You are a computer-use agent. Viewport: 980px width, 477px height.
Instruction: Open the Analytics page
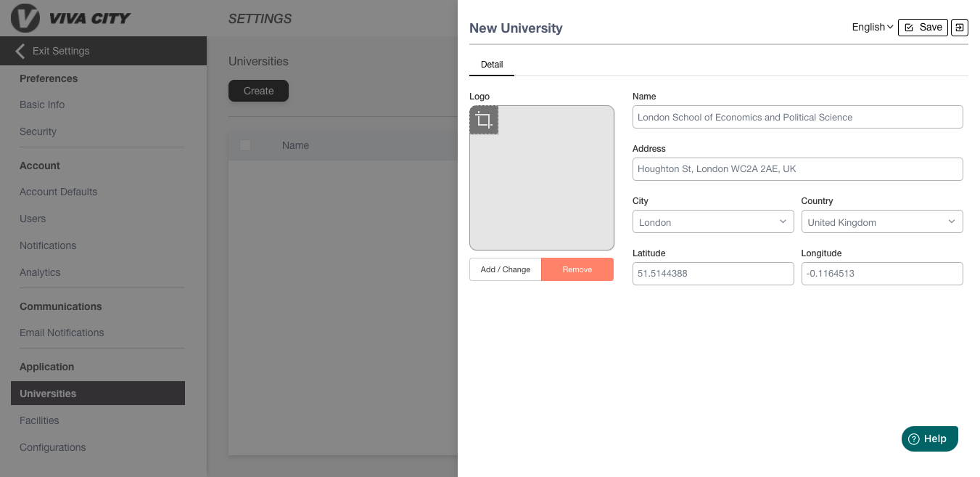[x=40, y=272]
